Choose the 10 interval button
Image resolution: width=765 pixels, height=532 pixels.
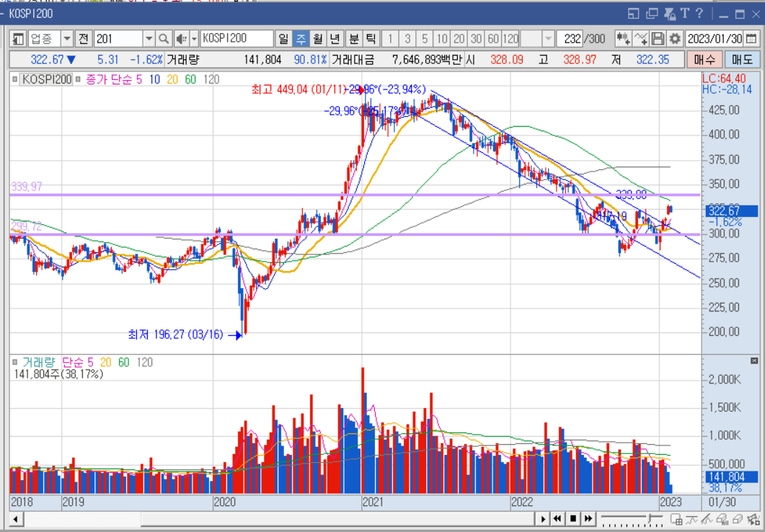[x=442, y=38]
